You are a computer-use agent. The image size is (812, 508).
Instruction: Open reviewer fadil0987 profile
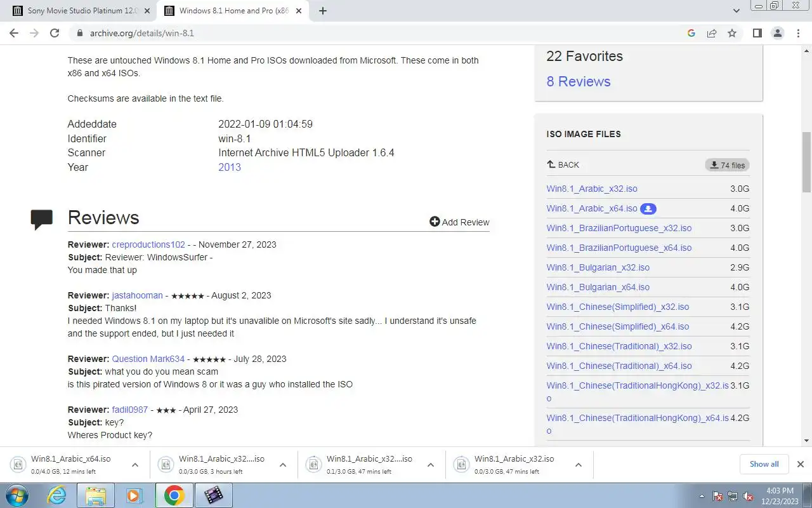pyautogui.click(x=129, y=410)
